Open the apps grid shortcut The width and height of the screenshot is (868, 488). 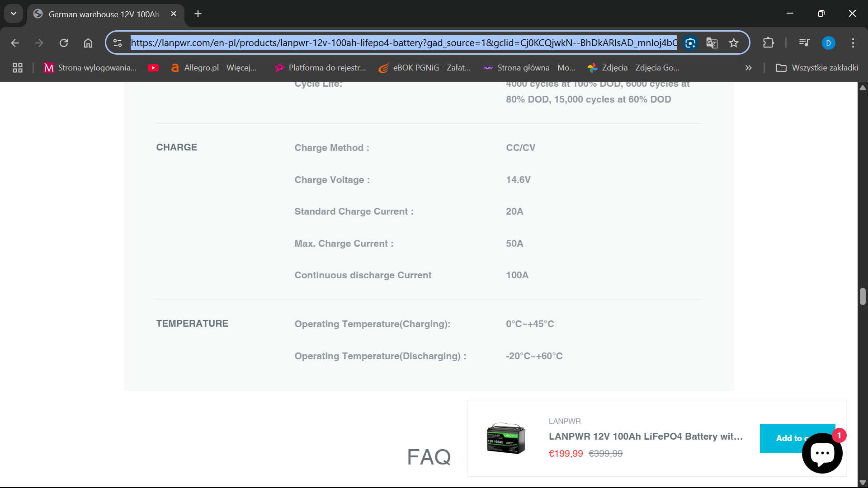tap(18, 68)
